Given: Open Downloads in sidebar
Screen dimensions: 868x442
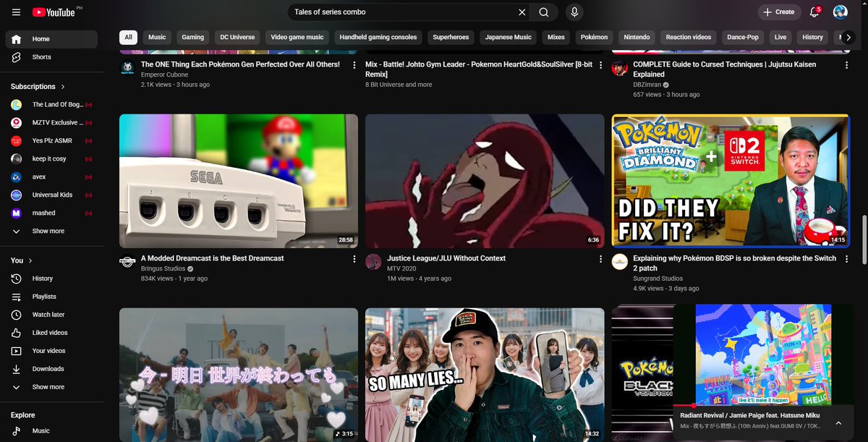Looking at the screenshot, I should [51, 369].
